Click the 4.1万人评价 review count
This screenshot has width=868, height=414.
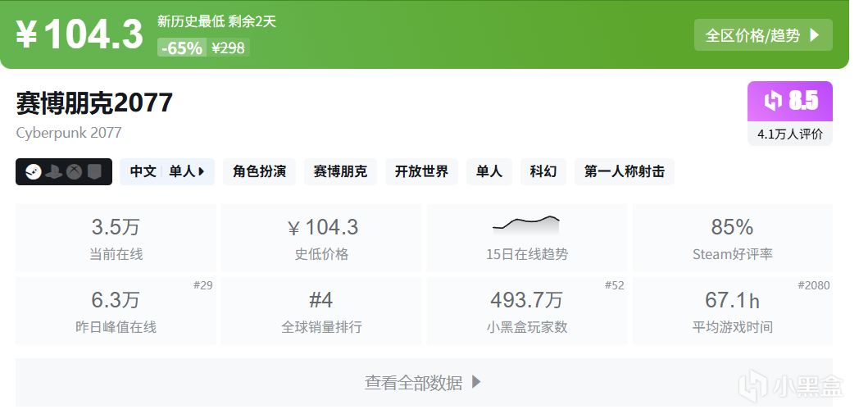790,134
